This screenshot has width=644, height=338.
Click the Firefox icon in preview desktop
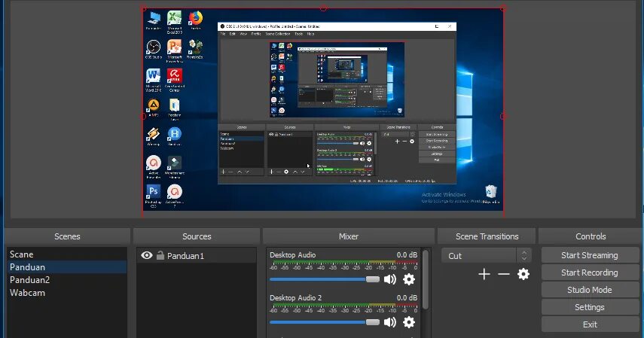point(196,20)
